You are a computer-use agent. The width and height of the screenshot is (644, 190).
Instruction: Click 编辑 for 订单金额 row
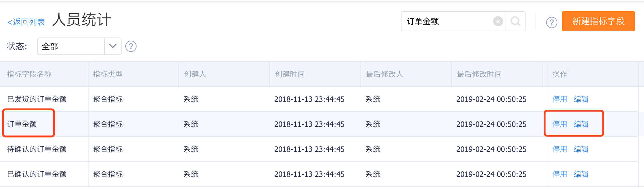(581, 124)
